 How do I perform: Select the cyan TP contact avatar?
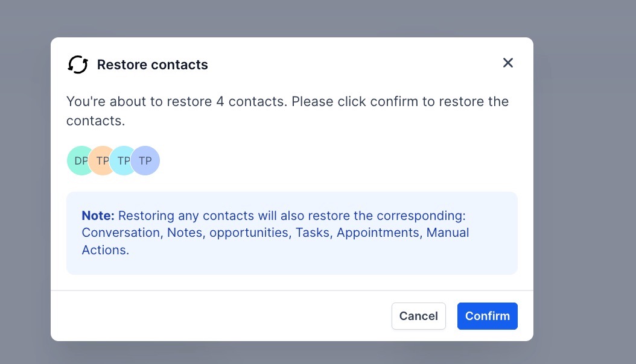coord(121,161)
